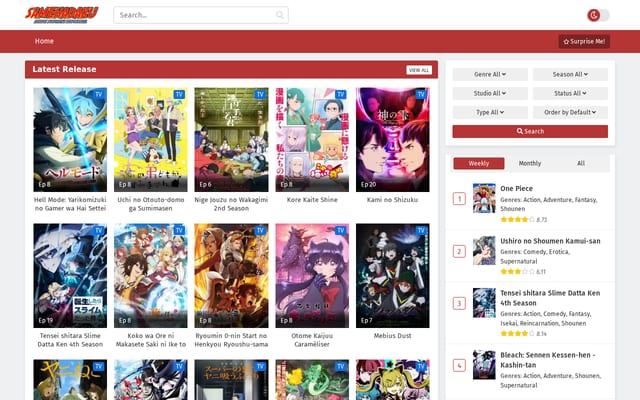640x400 pixels.
Task: Click One Piece star rating 8.73
Action: [524, 220]
